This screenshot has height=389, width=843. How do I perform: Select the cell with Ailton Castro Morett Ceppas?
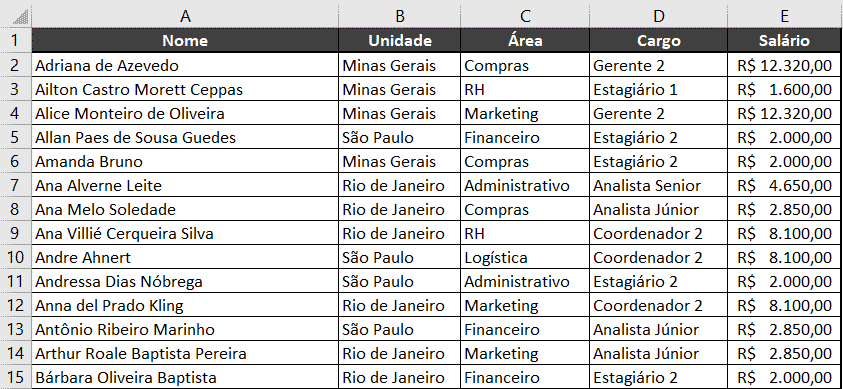[x=185, y=89]
